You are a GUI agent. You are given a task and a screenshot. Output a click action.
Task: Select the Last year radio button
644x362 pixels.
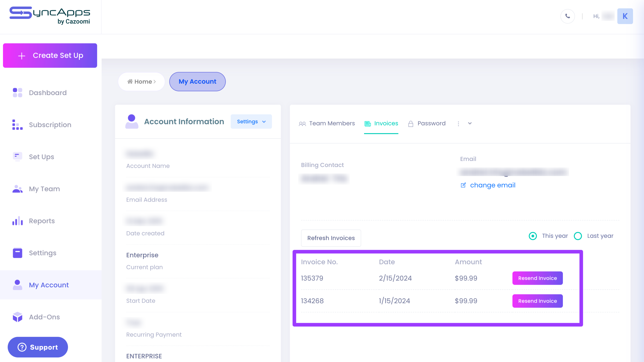coord(578,236)
